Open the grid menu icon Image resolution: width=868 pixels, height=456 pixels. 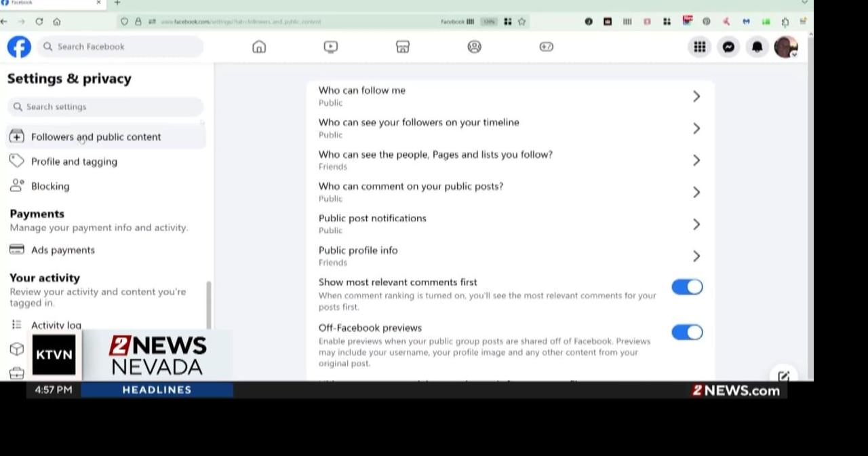[700, 47]
